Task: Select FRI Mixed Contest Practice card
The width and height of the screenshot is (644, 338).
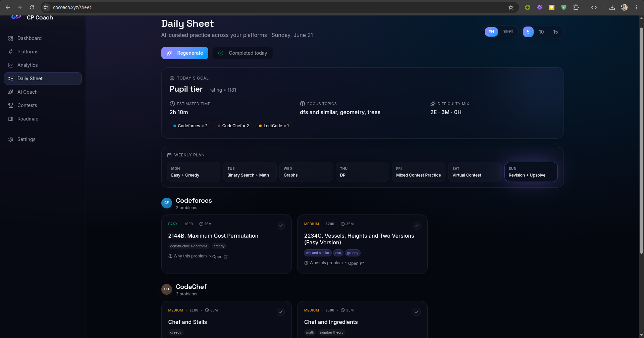Action: [x=419, y=172]
